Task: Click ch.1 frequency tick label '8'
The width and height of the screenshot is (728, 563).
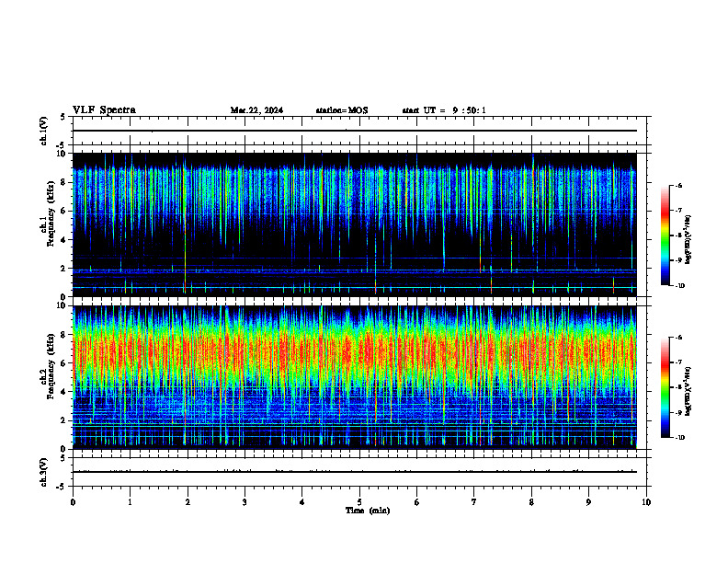Action: 64,182
